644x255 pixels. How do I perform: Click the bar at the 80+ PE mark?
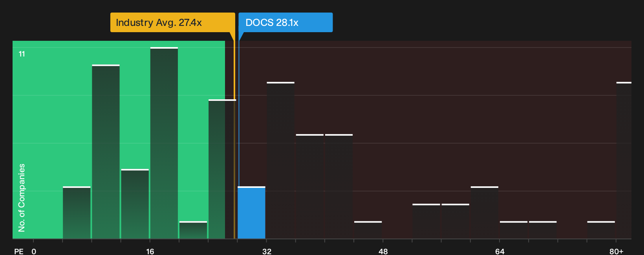(624, 160)
